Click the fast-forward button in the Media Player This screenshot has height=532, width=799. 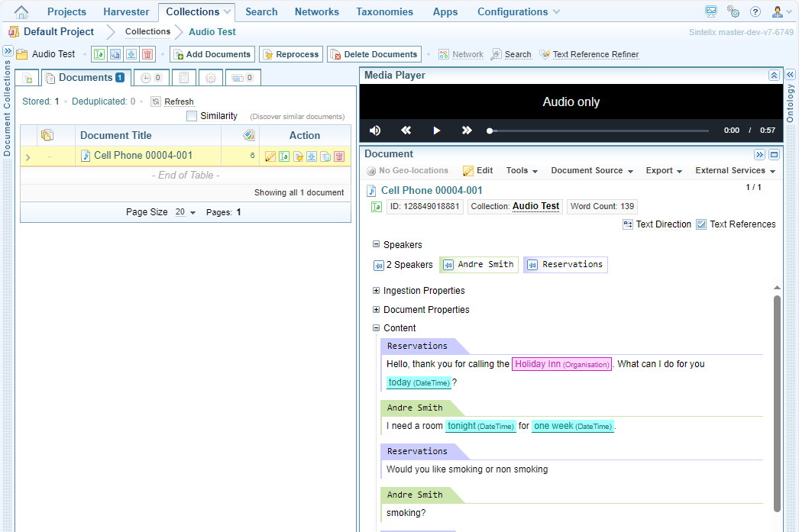click(x=467, y=131)
